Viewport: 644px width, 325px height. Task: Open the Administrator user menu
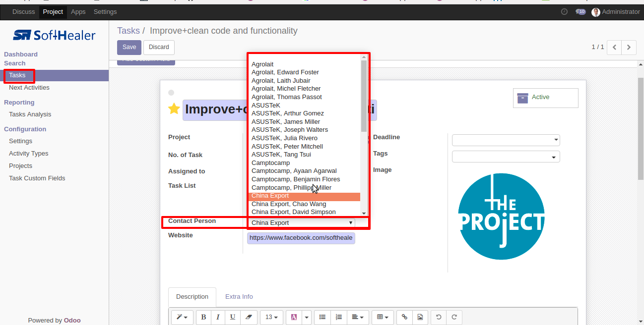pos(616,12)
